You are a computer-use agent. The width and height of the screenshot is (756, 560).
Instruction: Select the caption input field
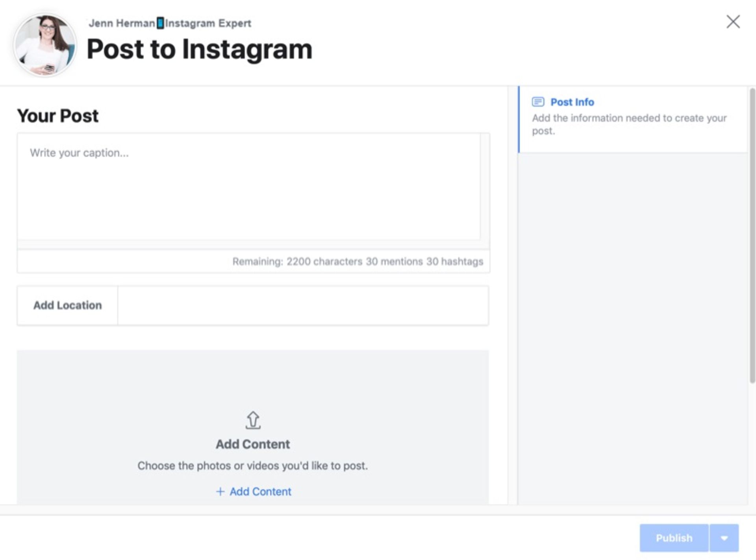click(253, 188)
